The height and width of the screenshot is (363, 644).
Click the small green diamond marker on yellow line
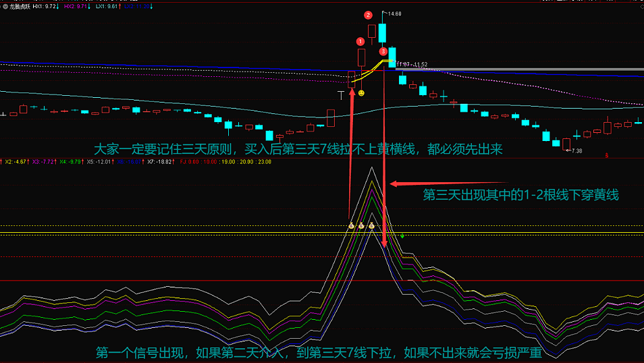402,236
